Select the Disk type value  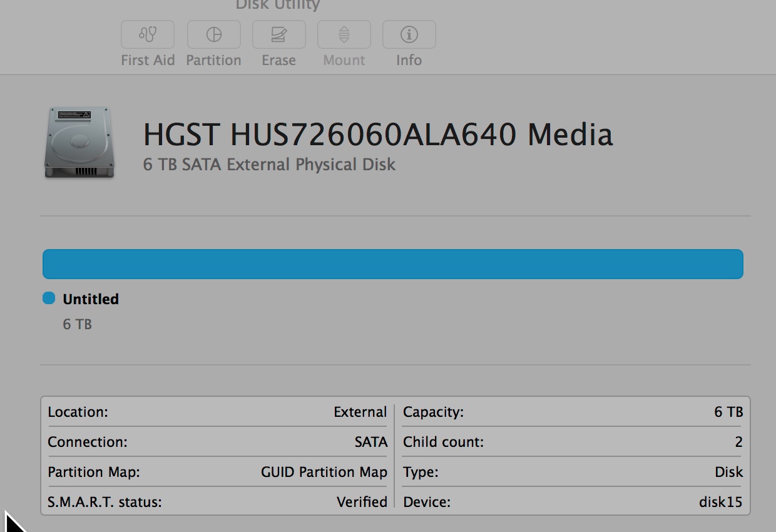click(x=729, y=472)
